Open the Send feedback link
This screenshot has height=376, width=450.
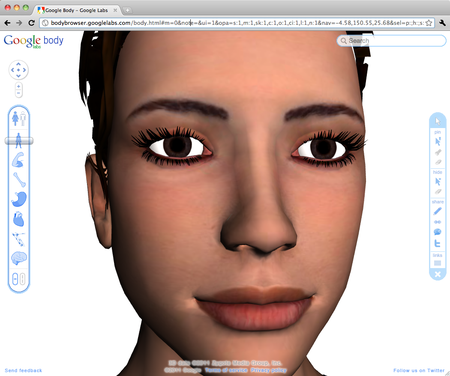click(23, 370)
